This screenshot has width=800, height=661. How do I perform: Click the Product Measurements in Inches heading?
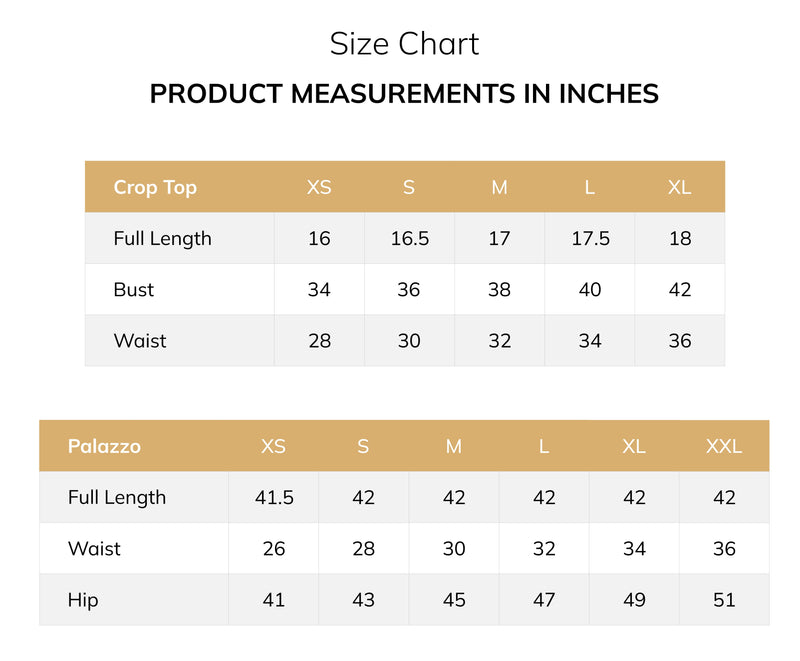404,94
